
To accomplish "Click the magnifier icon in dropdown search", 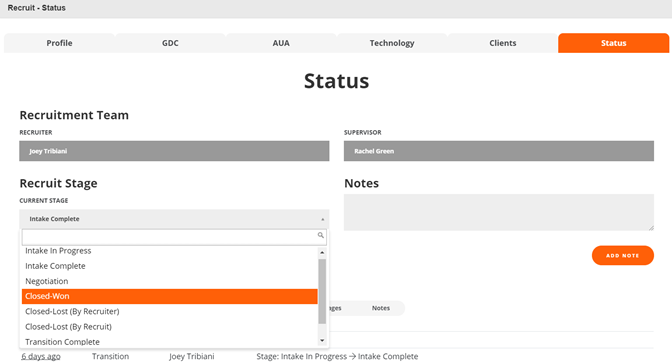I will 321,235.
